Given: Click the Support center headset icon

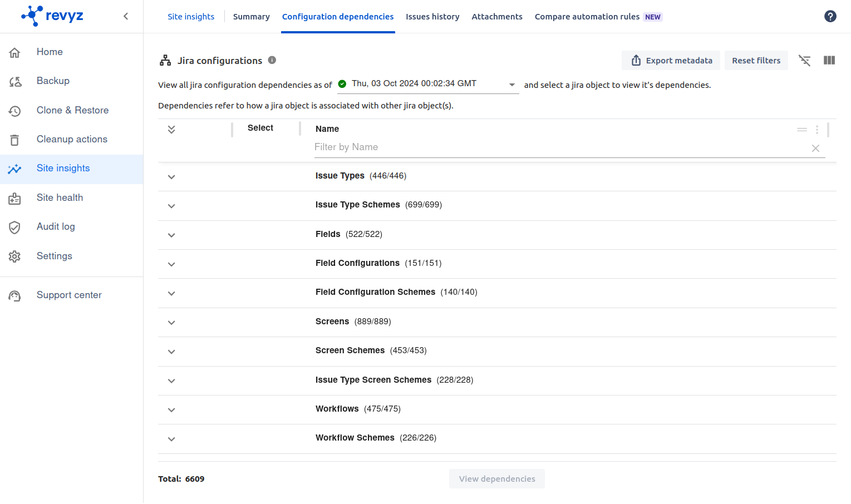Looking at the screenshot, I should 15,295.
